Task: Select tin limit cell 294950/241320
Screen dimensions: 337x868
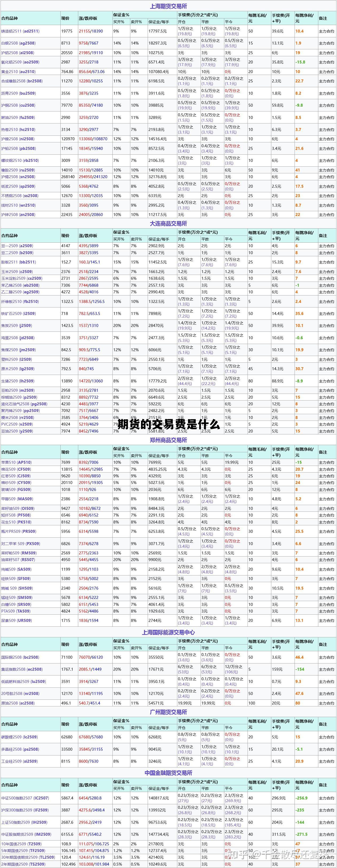Action: 93,177
